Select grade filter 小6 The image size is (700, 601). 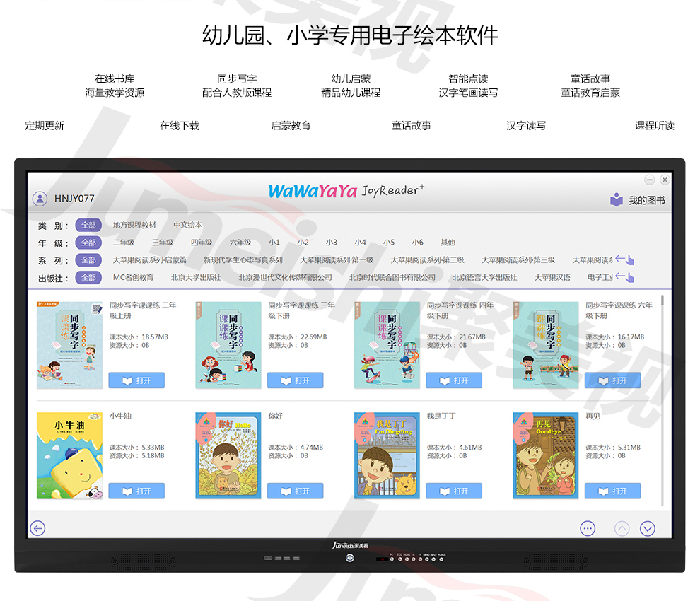coord(417,243)
